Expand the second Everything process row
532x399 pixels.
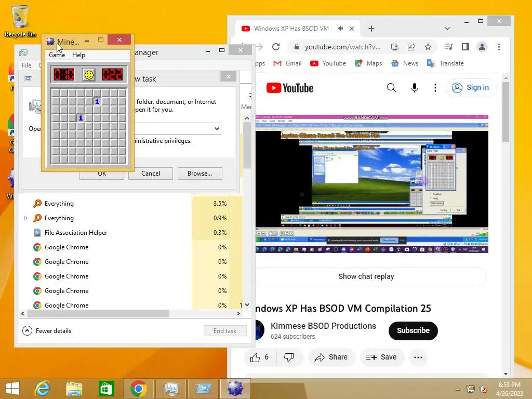pos(26,218)
